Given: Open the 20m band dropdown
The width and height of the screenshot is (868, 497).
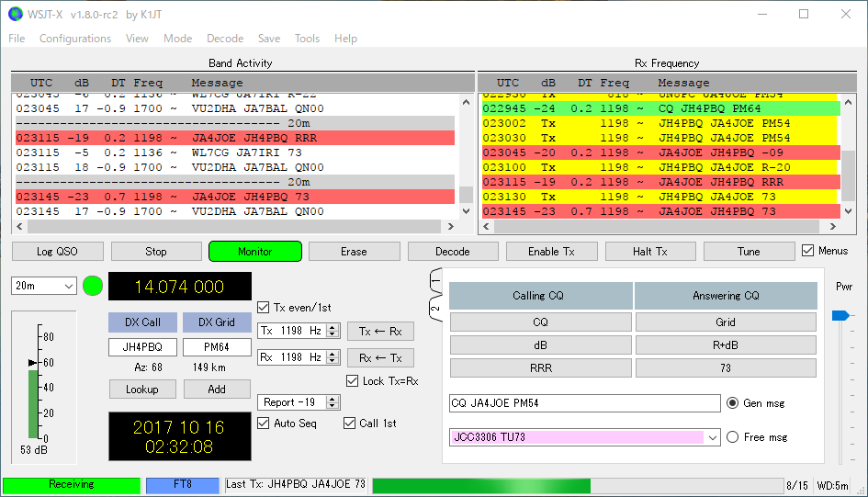Looking at the screenshot, I should (44, 286).
